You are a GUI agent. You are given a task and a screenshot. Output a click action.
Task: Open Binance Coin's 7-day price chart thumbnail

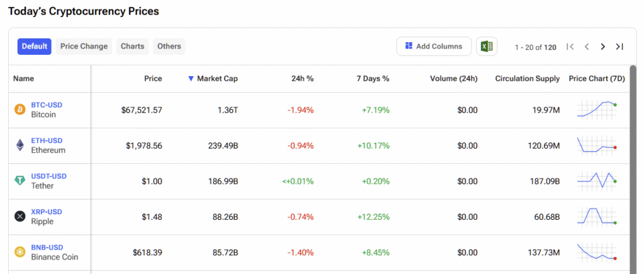click(x=597, y=252)
